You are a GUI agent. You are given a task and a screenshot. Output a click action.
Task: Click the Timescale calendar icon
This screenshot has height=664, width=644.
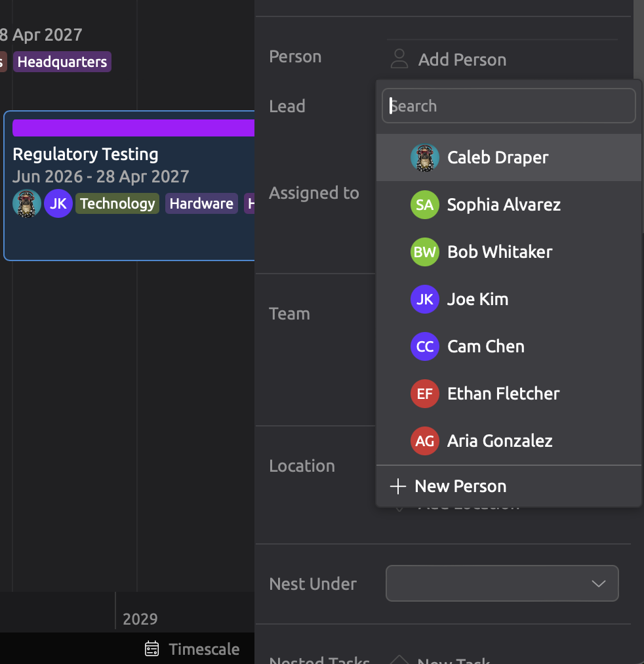(152, 649)
